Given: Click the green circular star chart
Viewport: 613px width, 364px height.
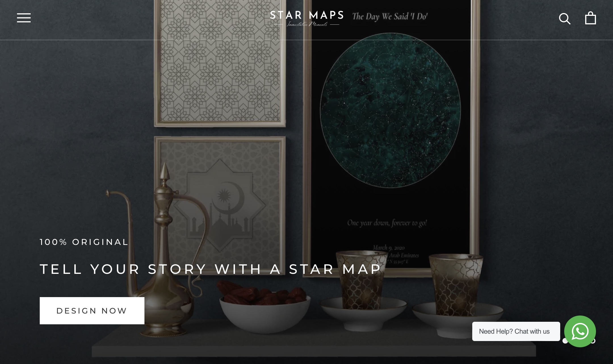Looking at the screenshot, I should [391, 110].
